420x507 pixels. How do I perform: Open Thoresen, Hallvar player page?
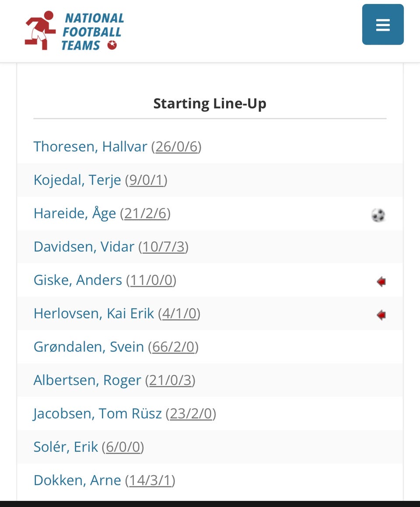coord(90,147)
